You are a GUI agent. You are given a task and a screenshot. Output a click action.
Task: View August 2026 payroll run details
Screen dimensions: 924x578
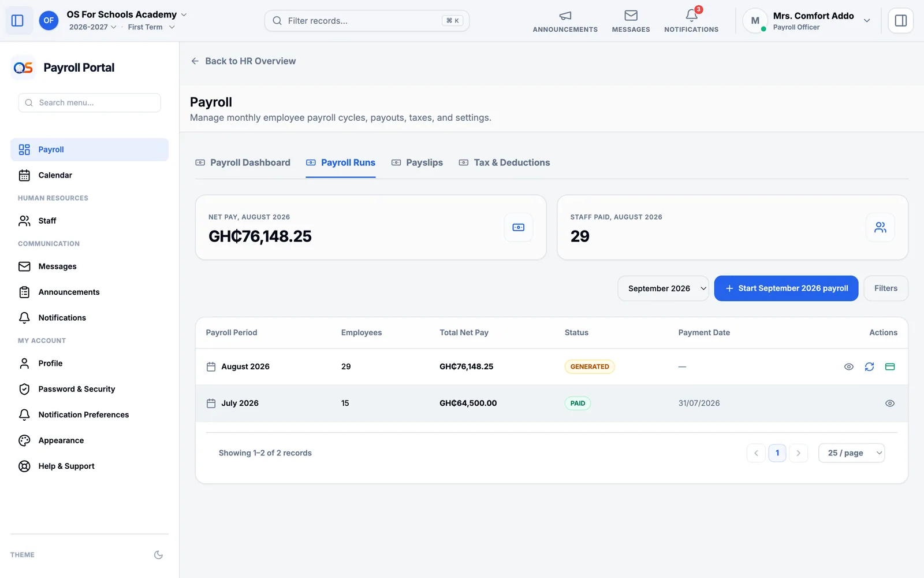click(848, 366)
